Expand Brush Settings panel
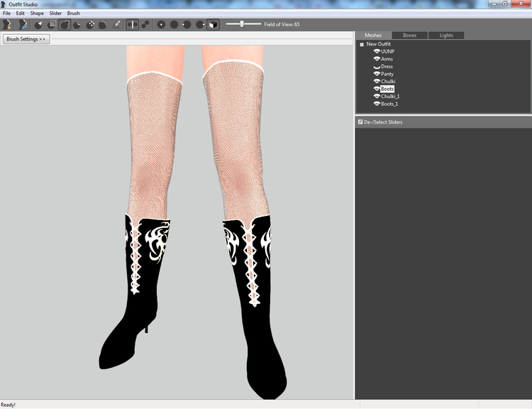The height and width of the screenshot is (409, 532). (x=26, y=39)
